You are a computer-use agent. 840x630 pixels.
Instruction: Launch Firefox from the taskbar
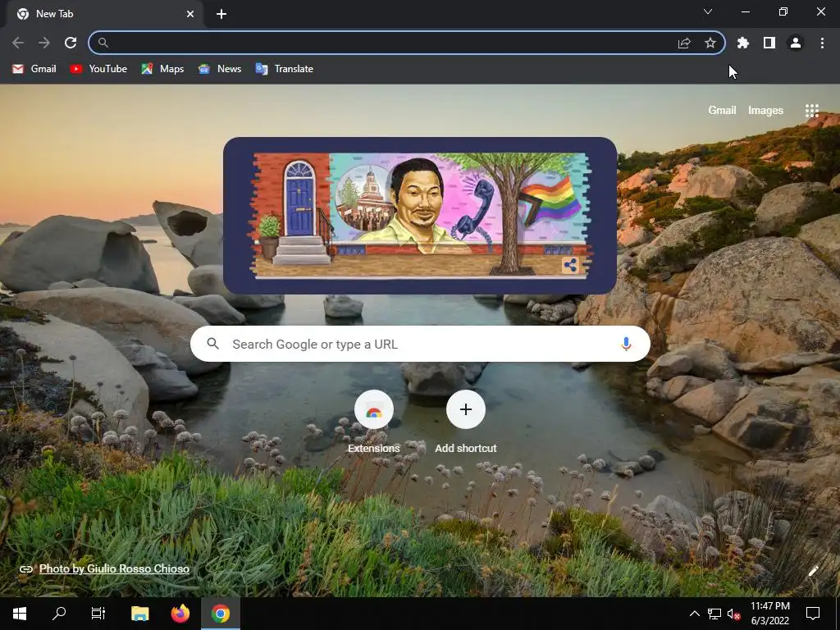pyautogui.click(x=180, y=614)
